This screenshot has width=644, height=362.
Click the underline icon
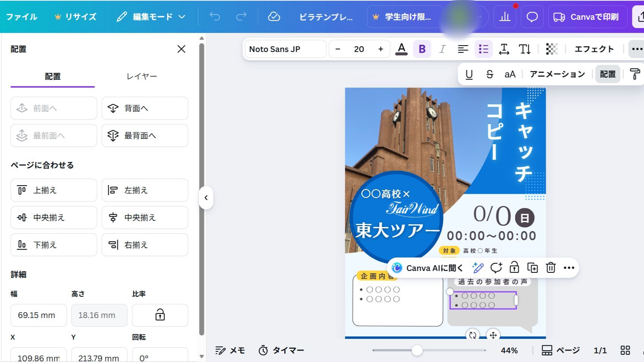tap(469, 74)
